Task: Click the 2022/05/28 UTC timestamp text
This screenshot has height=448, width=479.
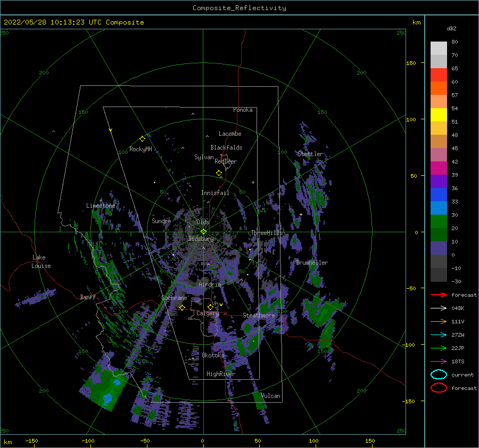Action: coord(74,22)
